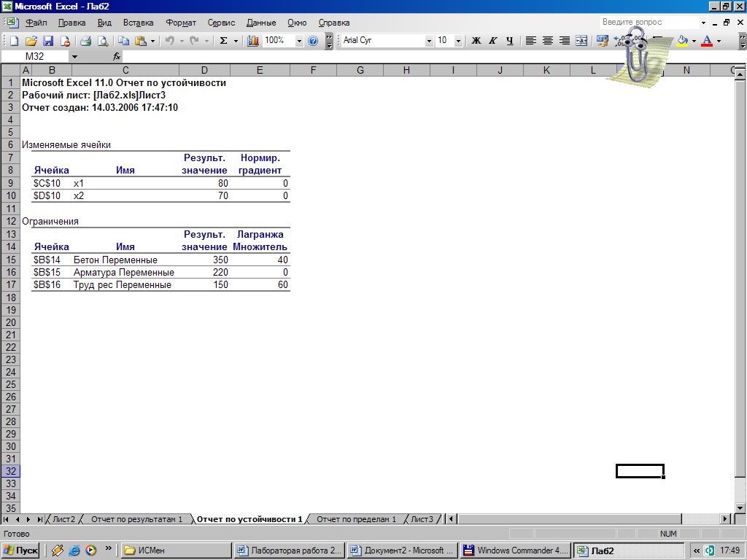Open the Формат menu
The width and height of the screenshot is (747, 560).
click(181, 23)
